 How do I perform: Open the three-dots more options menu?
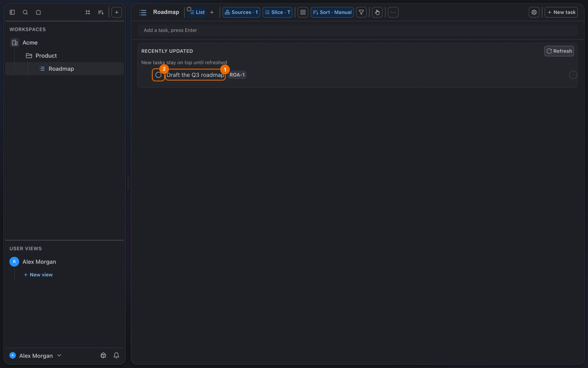coord(393,12)
